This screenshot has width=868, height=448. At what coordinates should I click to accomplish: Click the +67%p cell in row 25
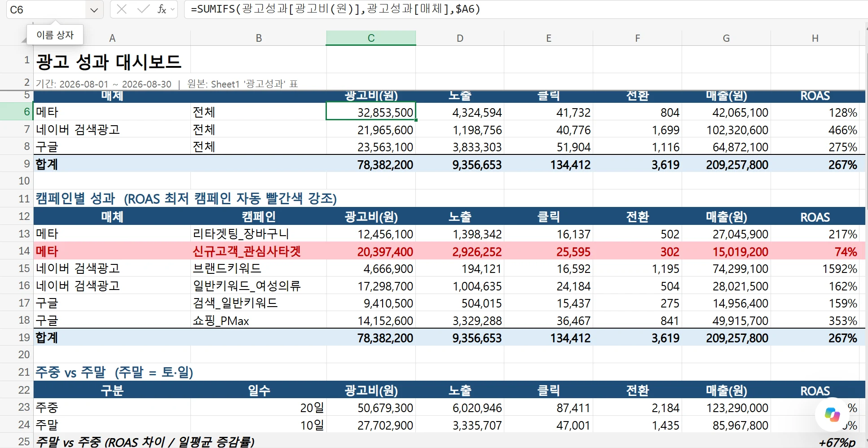[815, 442]
